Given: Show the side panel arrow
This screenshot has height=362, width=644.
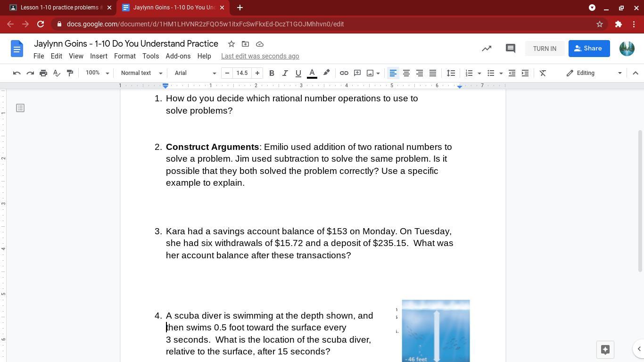Looking at the screenshot, I should point(639,349).
